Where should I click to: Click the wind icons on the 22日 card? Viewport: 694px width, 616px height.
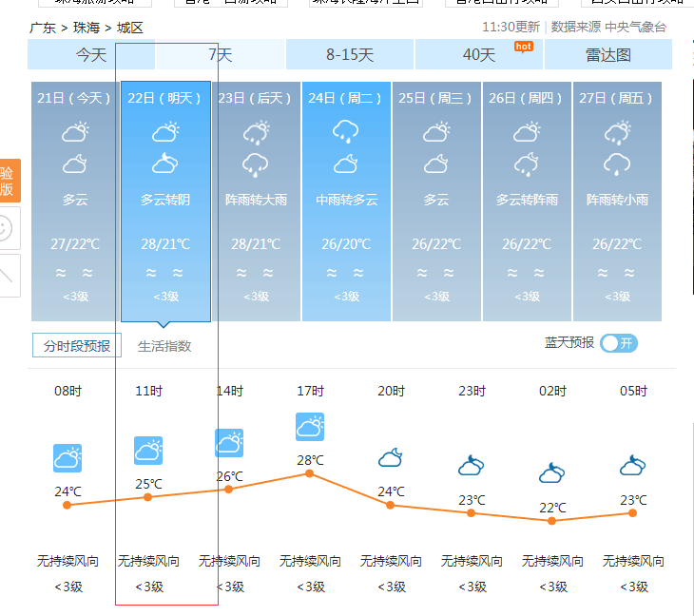pyautogui.click(x=164, y=273)
